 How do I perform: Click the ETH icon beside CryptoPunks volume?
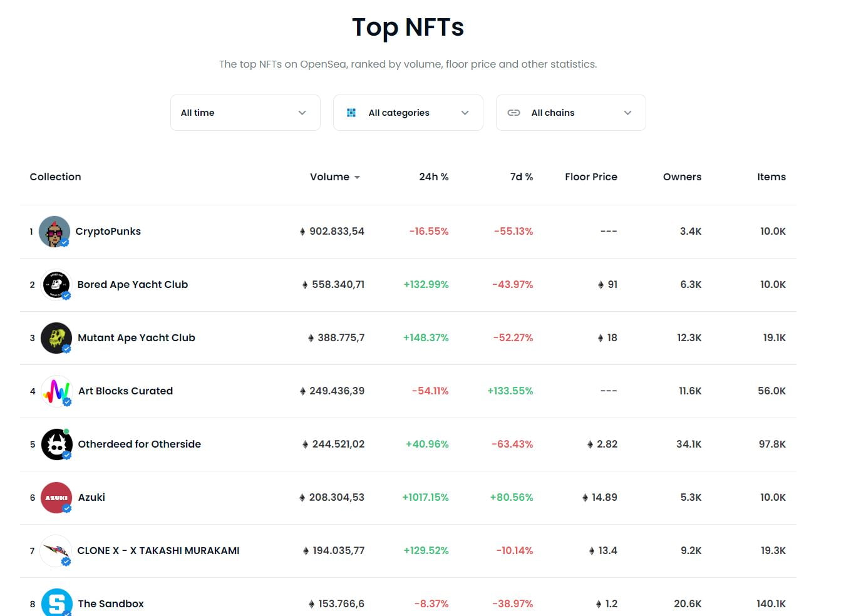click(x=302, y=232)
